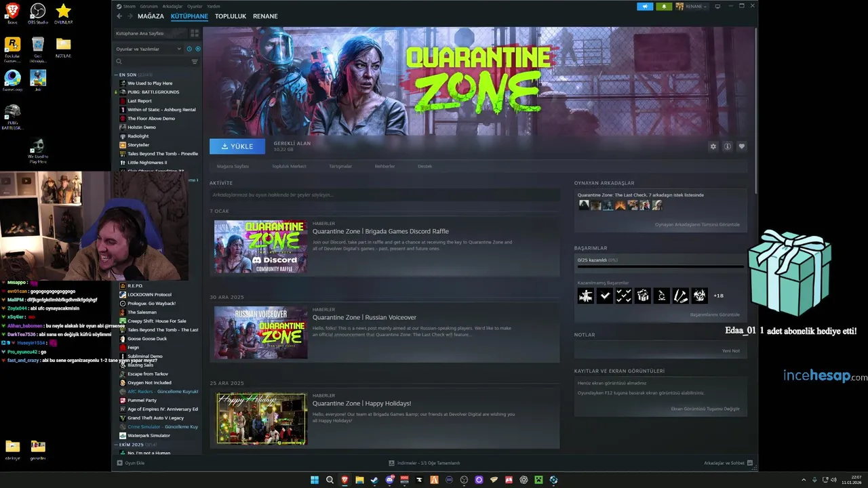Click Oynayan Arkadaşların Tümünü Görüntüle
The height and width of the screenshot is (488, 868).
point(697,224)
